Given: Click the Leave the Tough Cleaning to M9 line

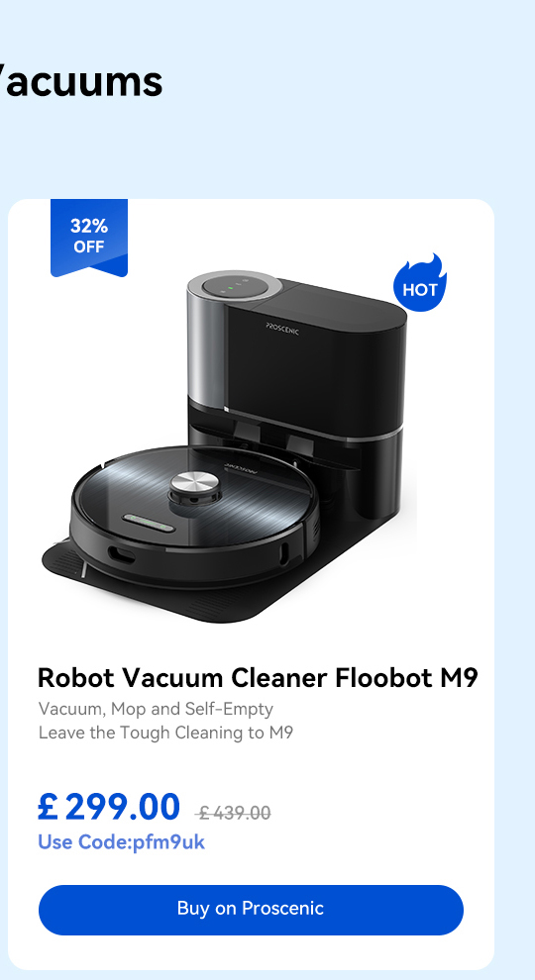Looking at the screenshot, I should tap(165, 732).
